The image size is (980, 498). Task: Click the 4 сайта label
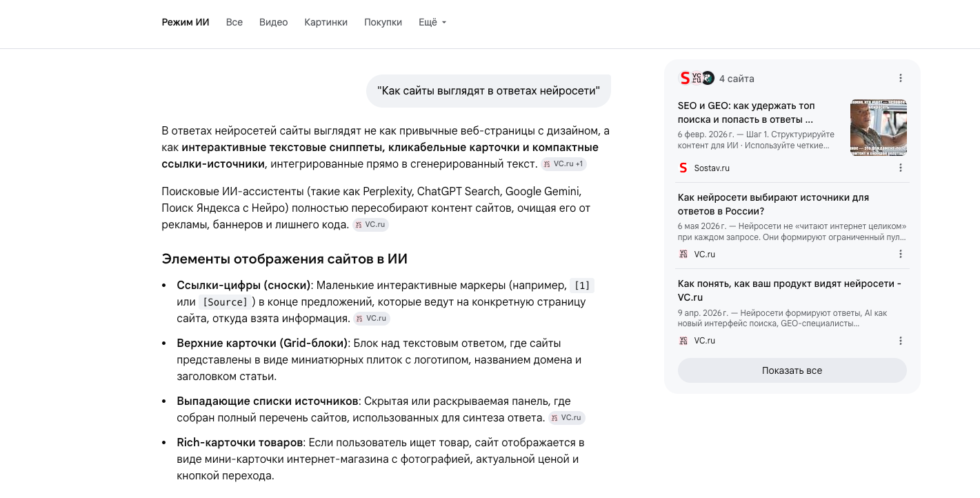[737, 79]
